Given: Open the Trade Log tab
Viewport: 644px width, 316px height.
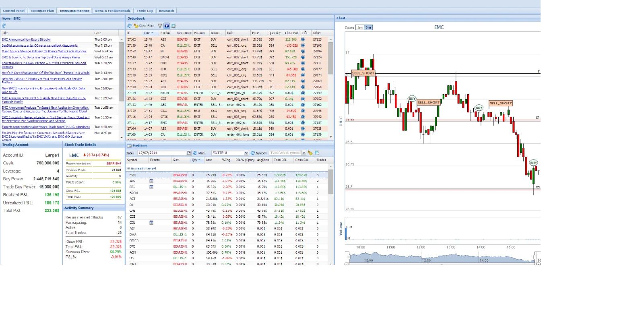Looking at the screenshot, I should [x=145, y=11].
